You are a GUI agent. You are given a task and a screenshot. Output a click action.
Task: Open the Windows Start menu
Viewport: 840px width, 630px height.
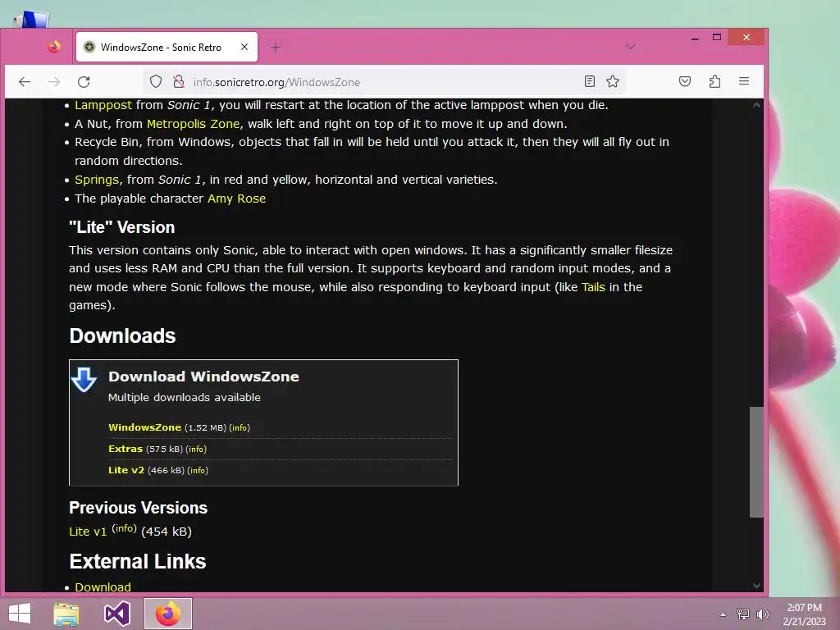(x=20, y=614)
